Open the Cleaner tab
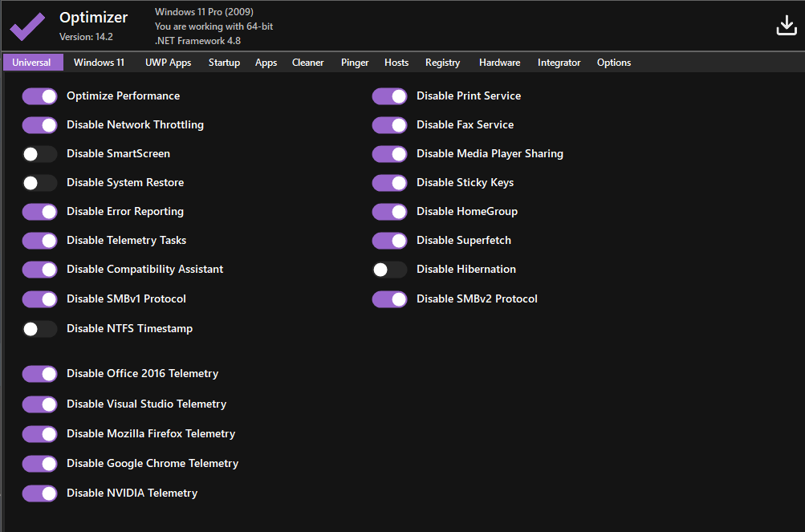Image resolution: width=805 pixels, height=532 pixels. pos(308,62)
